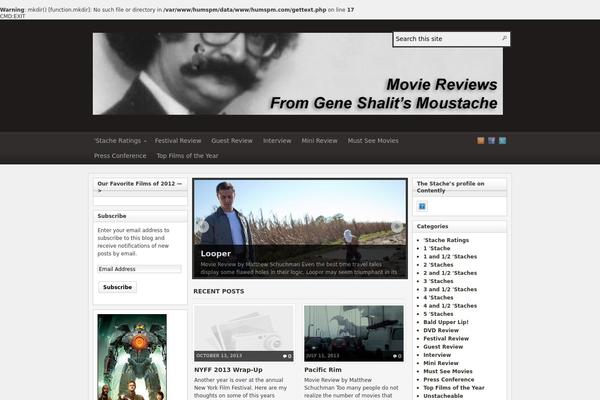Click the Subscribe button
The image size is (600, 400).
click(x=117, y=287)
